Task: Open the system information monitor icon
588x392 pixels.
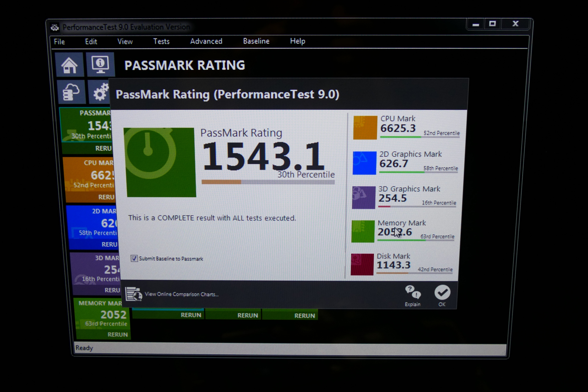Action: point(100,64)
